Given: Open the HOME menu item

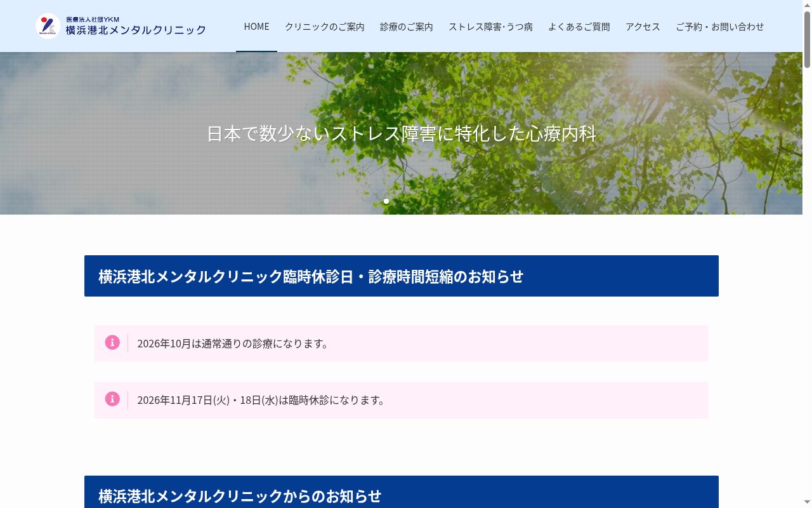Looking at the screenshot, I should 256,26.
